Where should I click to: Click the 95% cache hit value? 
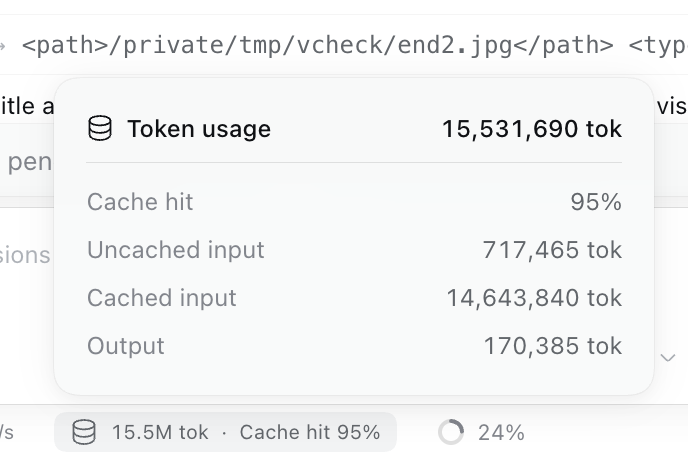pyautogui.click(x=596, y=202)
